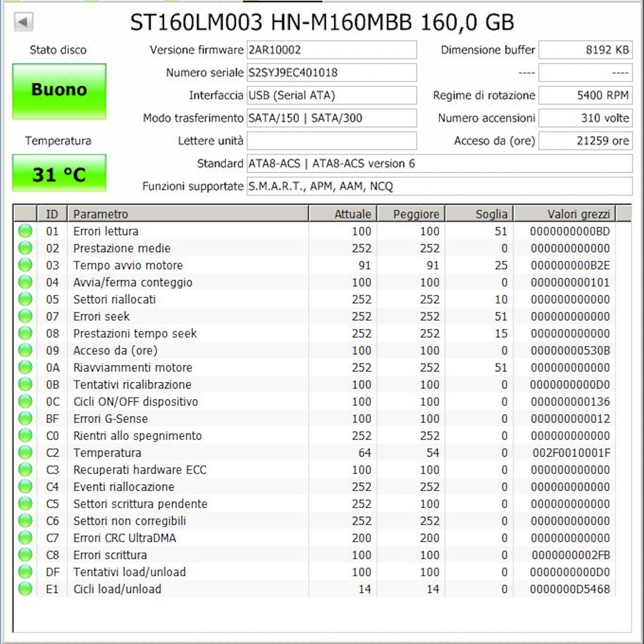Click the empty Lettere unità field
The height and width of the screenshot is (644, 644).
[x=332, y=141]
